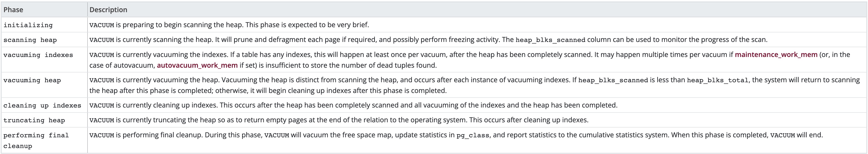Select the 'cleaning up indexes' phase cell
This screenshot has height=154, width=868.
42,106
